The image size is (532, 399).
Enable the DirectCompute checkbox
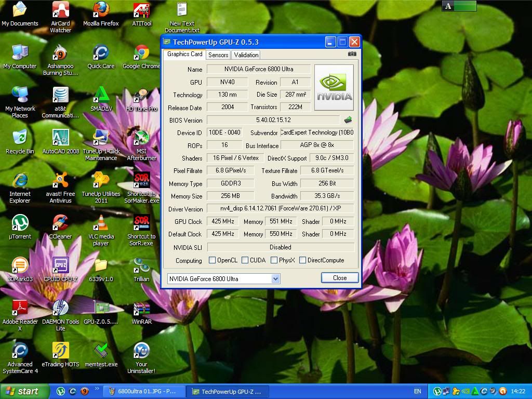pos(302,260)
